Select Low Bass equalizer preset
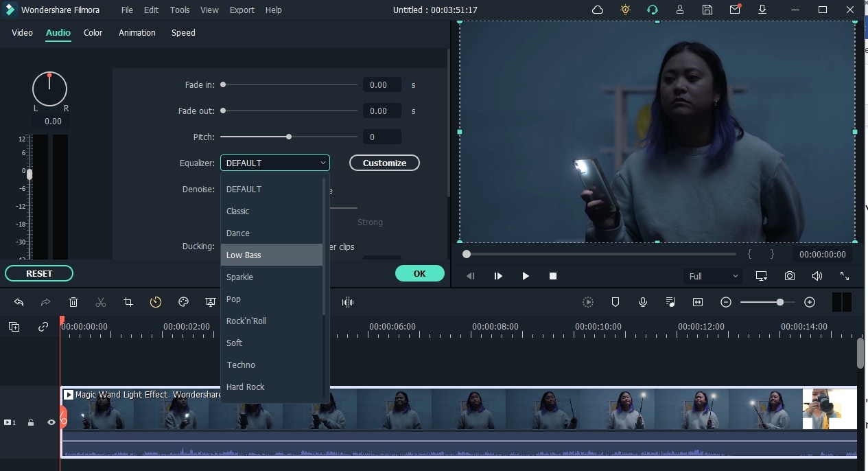The image size is (868, 471). [x=272, y=255]
